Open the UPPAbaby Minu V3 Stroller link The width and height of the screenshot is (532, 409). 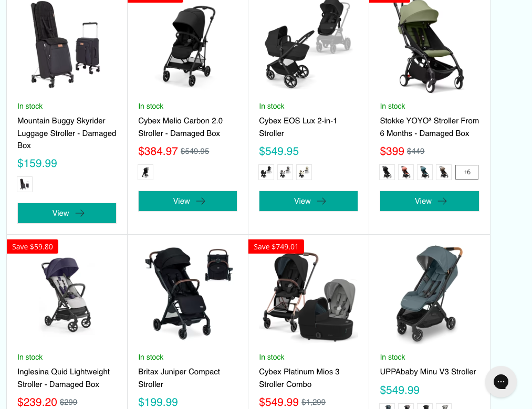tap(428, 372)
